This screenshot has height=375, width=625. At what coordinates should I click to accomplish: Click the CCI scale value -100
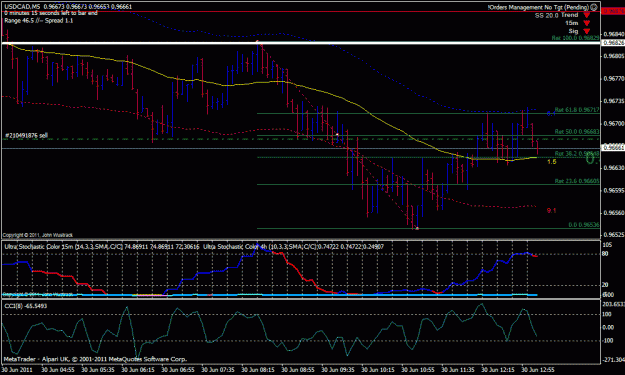click(607, 340)
